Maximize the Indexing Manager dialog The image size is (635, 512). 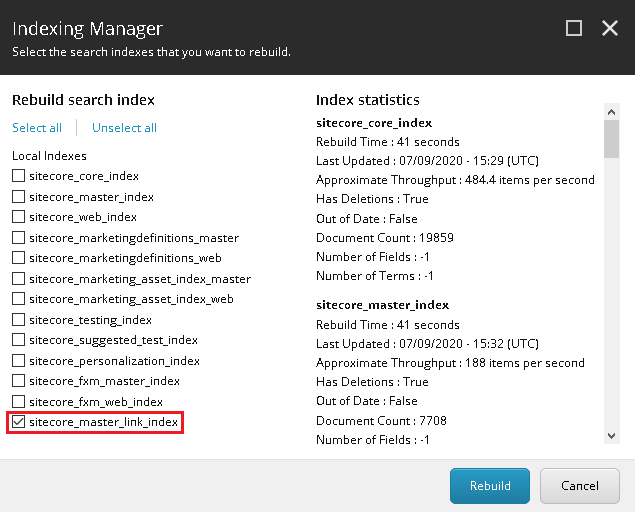[574, 28]
